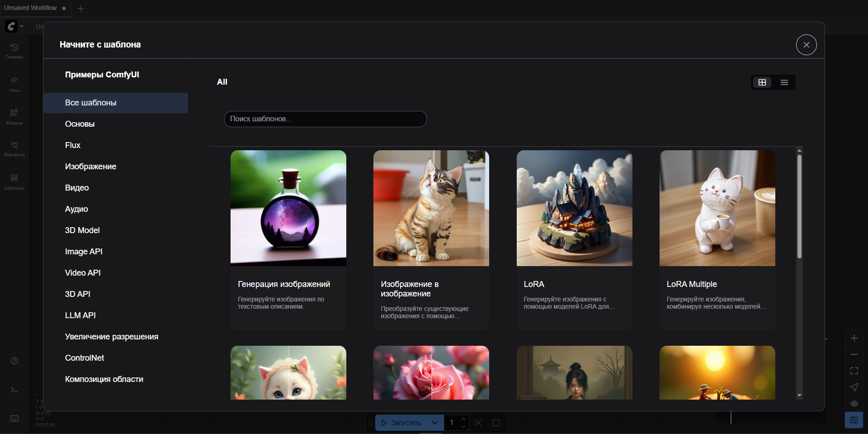
Task: Click the template list scrollbar thumb
Action: click(799, 207)
